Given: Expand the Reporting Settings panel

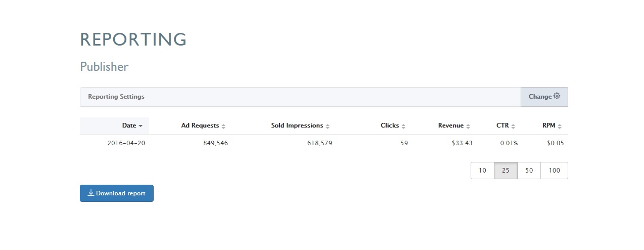Looking at the screenshot, I should click(300, 97).
